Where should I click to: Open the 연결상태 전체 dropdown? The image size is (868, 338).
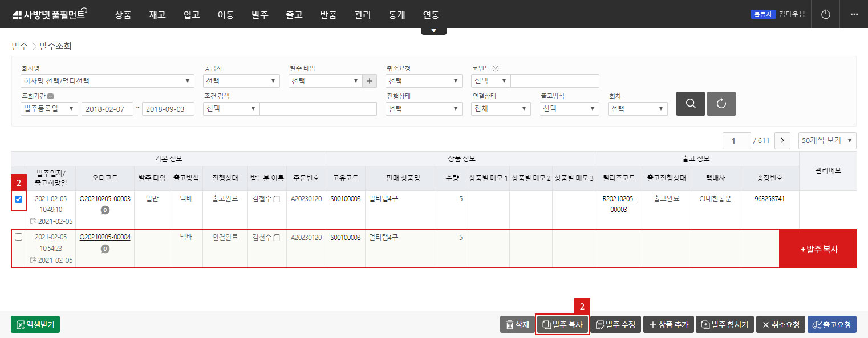coord(500,108)
